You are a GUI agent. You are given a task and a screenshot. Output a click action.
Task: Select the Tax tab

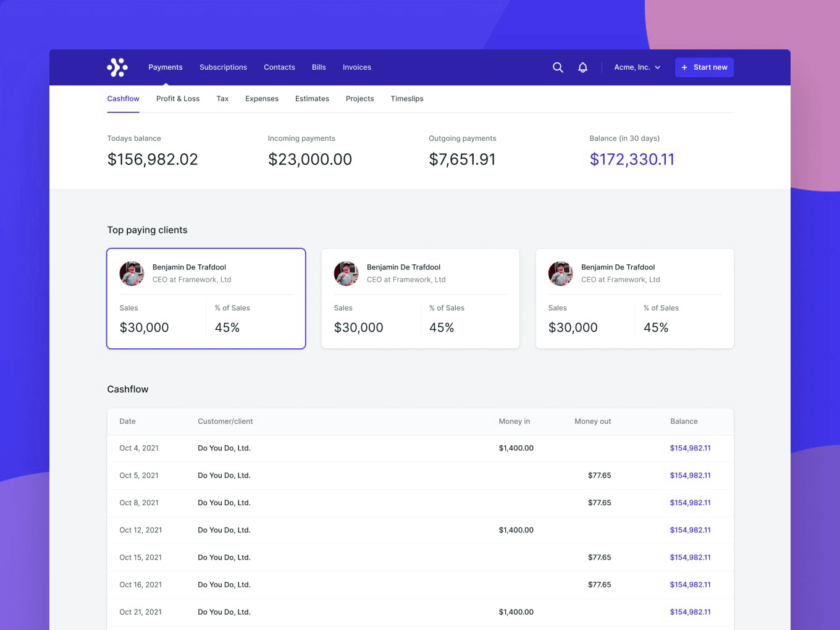222,99
